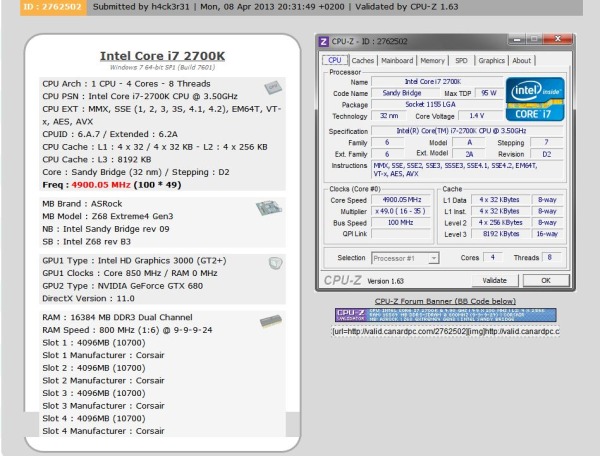Click the Slot 4 : 4096MB (10700) line
600x456 pixels.
[94, 418]
